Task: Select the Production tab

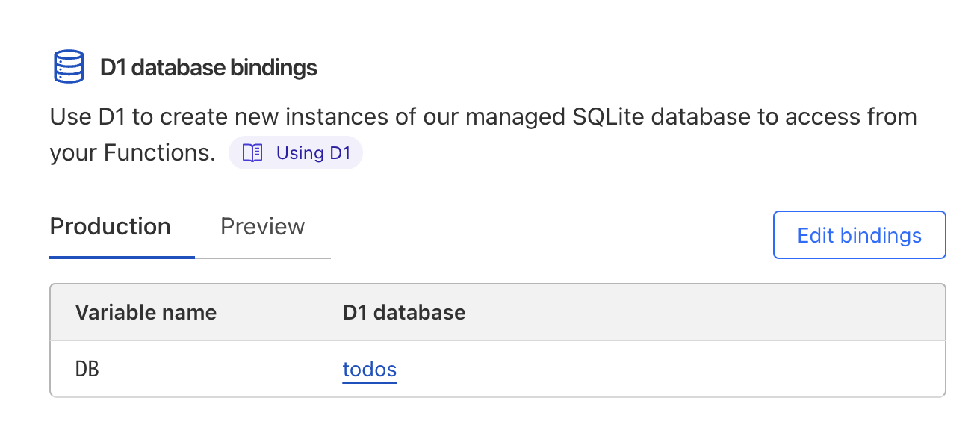Action: 110,226
